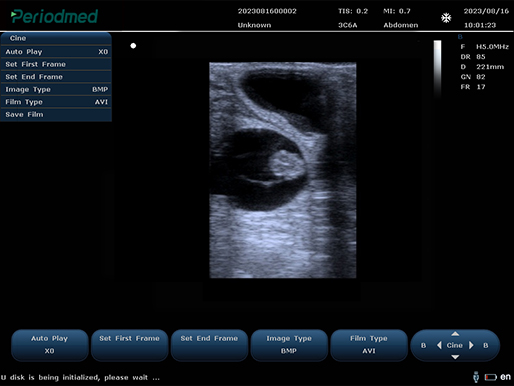Change Film Type AVI in side menu
The height and width of the screenshot is (386, 514).
click(x=56, y=102)
